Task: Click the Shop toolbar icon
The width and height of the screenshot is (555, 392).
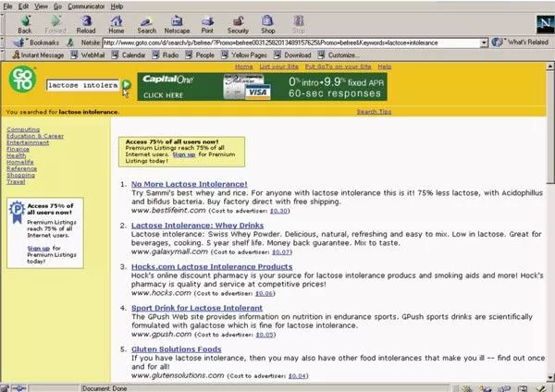Action: [x=268, y=22]
